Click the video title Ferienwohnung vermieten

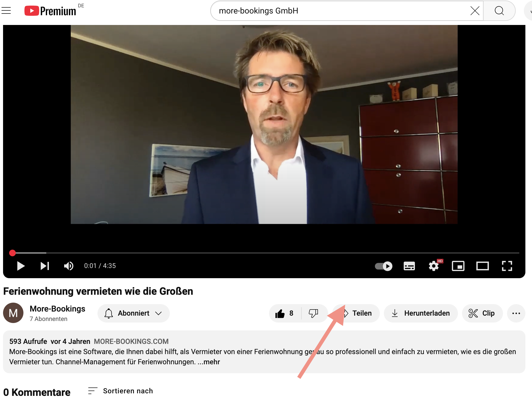pyautogui.click(x=98, y=291)
